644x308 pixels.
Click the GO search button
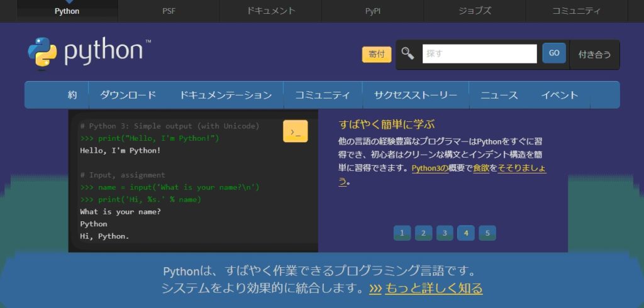click(x=554, y=53)
